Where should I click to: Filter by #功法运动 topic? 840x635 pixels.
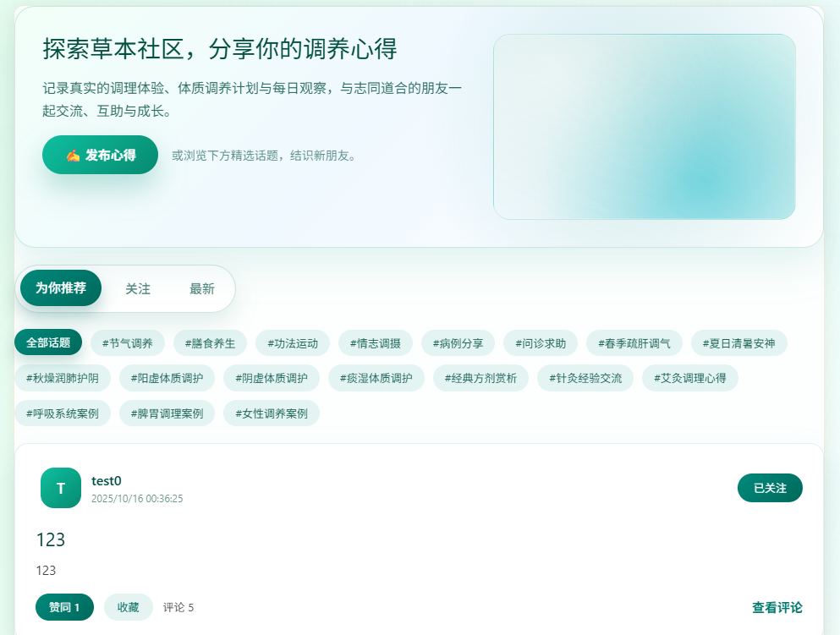click(x=293, y=343)
